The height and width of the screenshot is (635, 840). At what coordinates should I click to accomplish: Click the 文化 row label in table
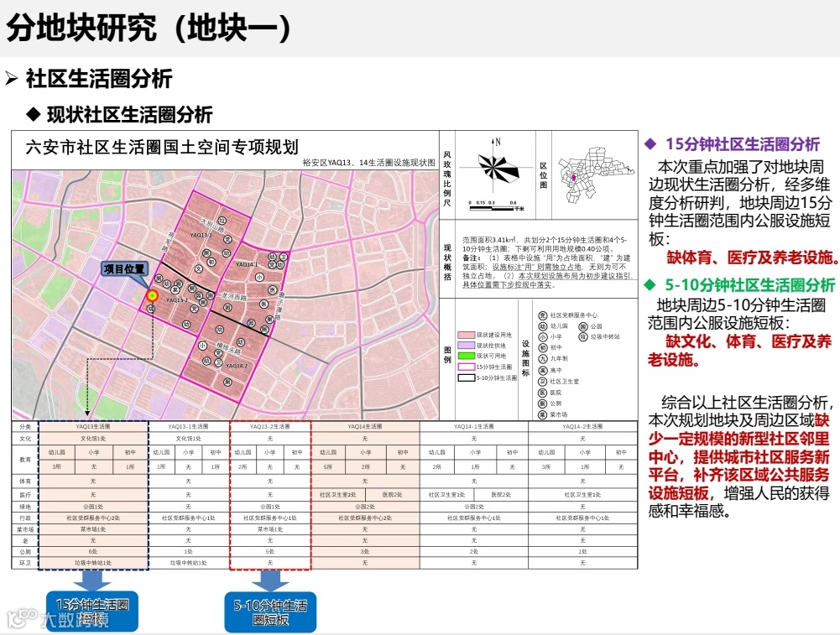point(25,439)
